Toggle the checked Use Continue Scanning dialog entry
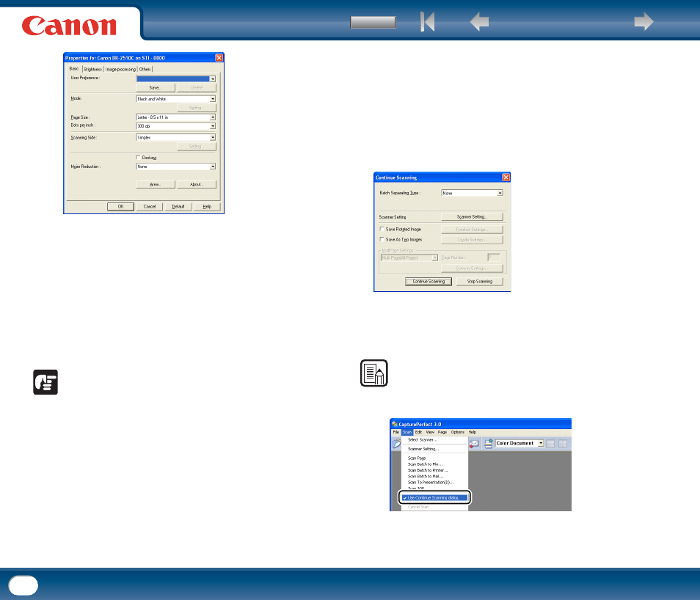Viewport: 700px width, 600px height. click(434, 497)
